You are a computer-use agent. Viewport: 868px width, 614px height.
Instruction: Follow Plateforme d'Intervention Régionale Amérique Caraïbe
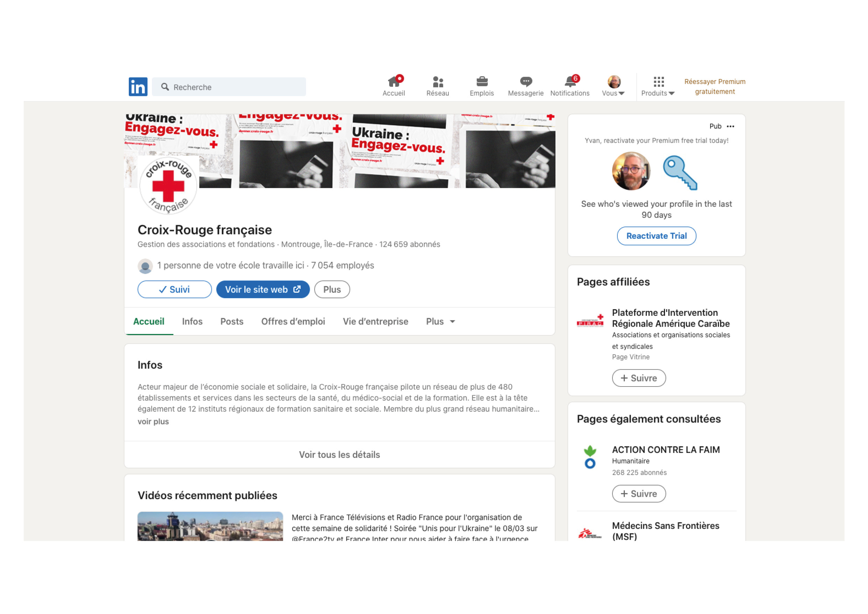click(639, 378)
